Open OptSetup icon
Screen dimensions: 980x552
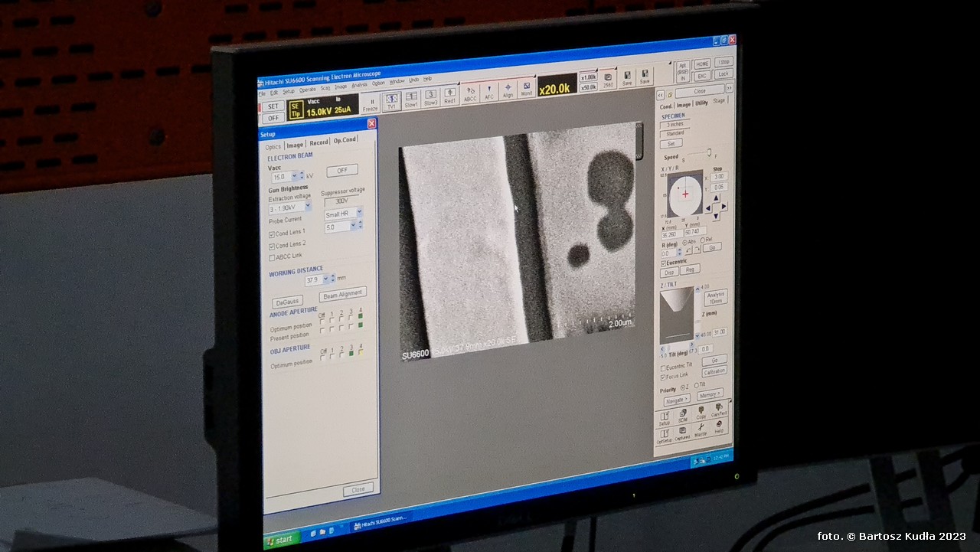click(664, 436)
